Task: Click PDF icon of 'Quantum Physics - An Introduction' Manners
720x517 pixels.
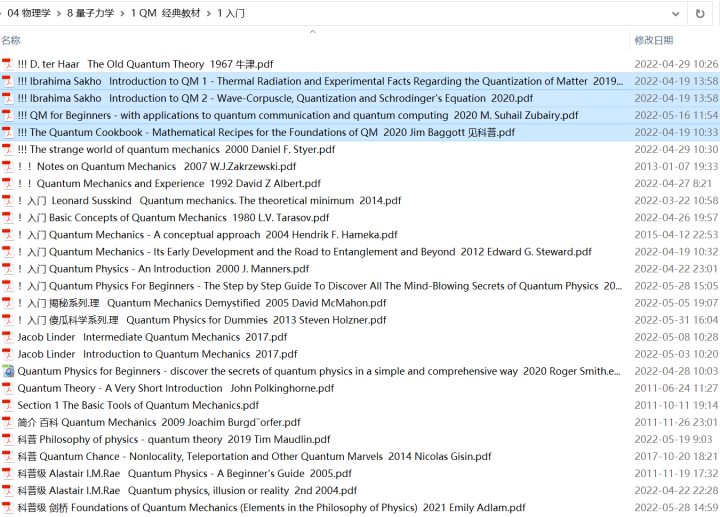Action: click(x=7, y=269)
